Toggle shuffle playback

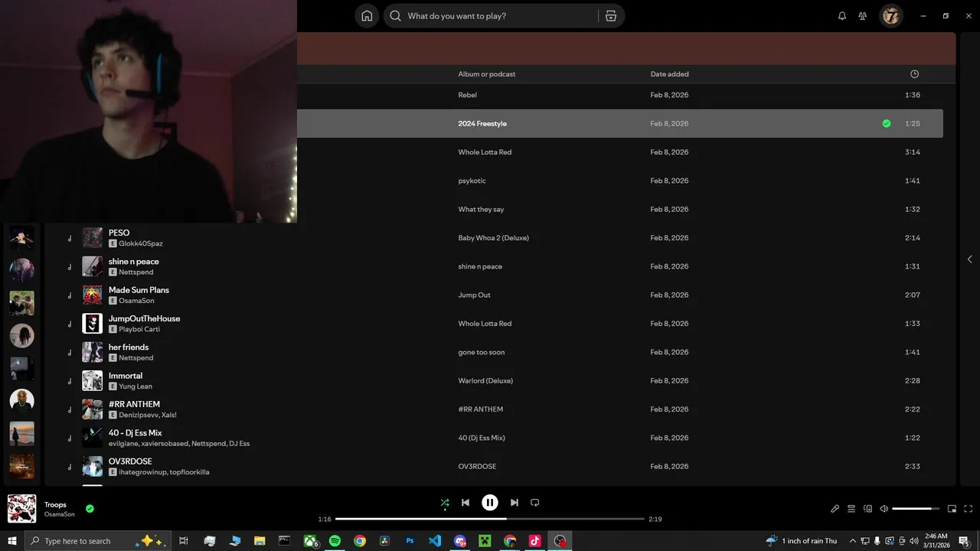pos(445,503)
